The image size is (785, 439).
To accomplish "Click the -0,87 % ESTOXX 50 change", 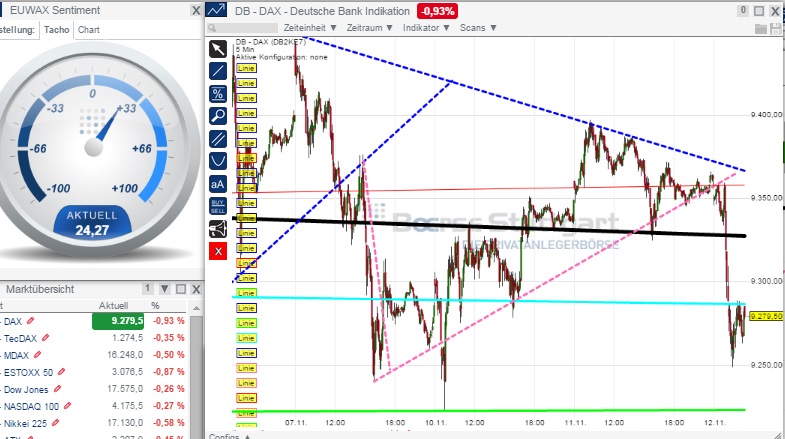I will coord(169,372).
